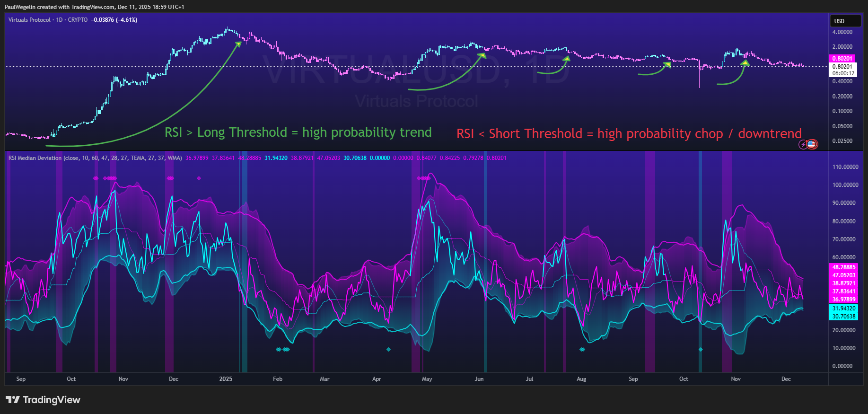Click the 0.02500 price axis label
This screenshot has height=414, width=868.
tap(842, 141)
